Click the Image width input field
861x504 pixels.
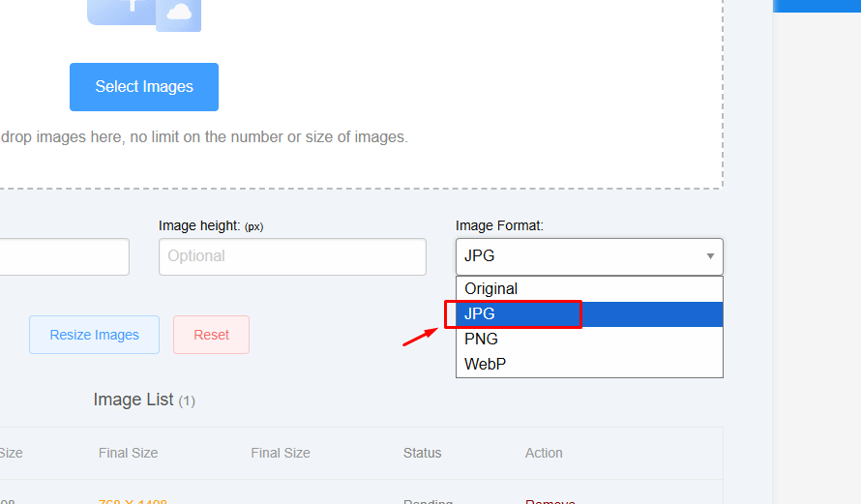pos(64,256)
